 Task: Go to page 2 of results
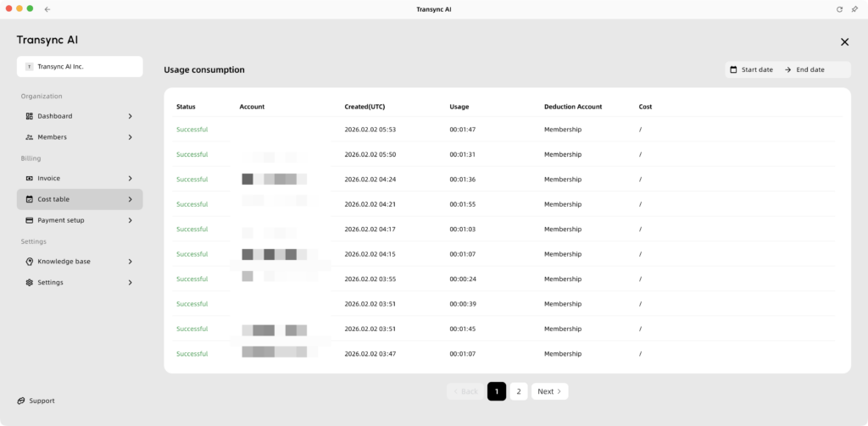click(x=519, y=391)
